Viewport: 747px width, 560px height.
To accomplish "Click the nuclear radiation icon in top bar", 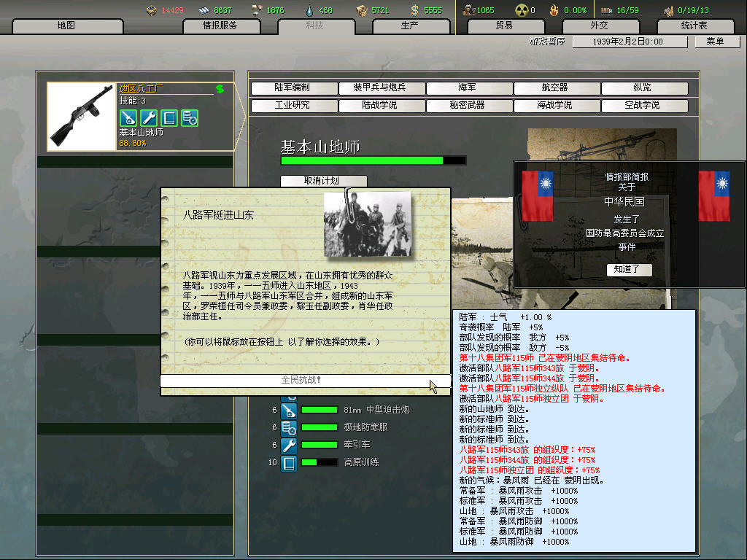I will pos(522,10).
